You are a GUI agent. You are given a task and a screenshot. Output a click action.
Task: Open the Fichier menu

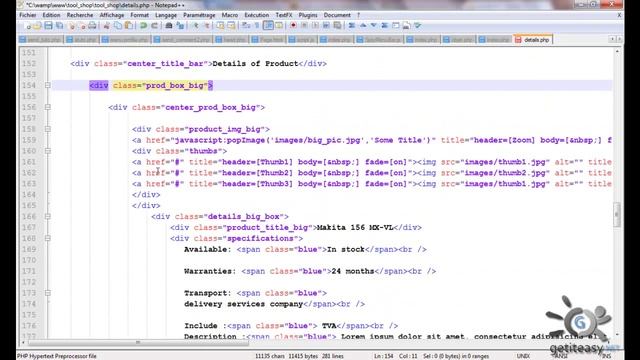[x=28, y=15]
